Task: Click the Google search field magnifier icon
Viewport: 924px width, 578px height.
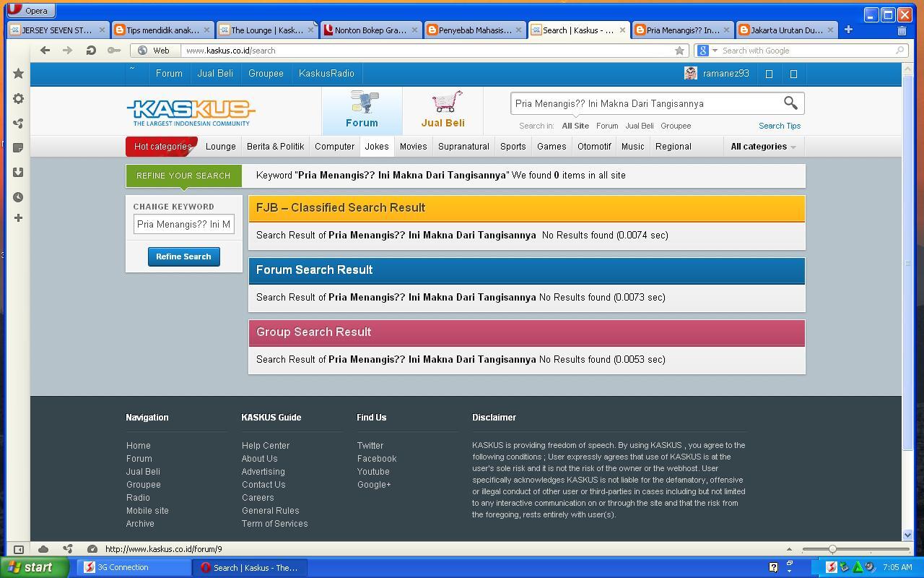Action: click(899, 51)
